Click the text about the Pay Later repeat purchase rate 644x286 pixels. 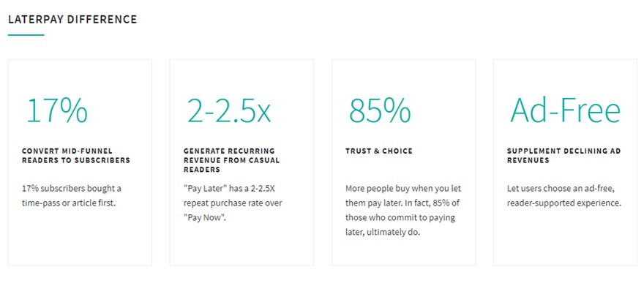coord(233,203)
